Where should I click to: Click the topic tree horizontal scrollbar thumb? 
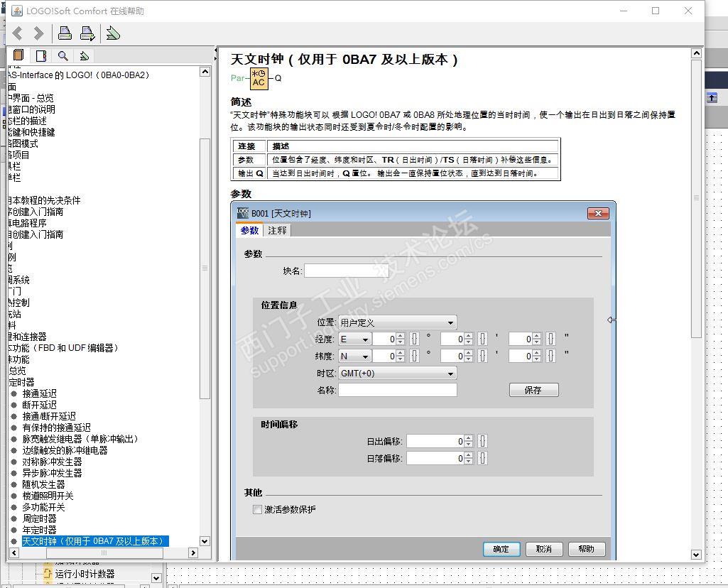click(104, 552)
